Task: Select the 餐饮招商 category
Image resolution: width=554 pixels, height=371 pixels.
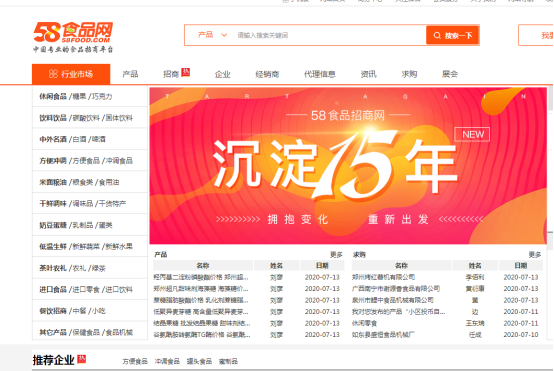Action: [53, 311]
